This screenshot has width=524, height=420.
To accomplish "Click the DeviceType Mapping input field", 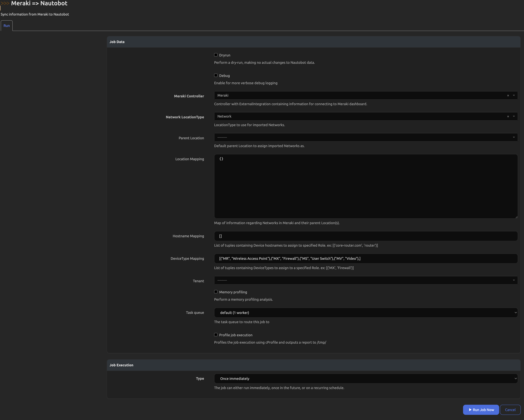I will (x=365, y=258).
